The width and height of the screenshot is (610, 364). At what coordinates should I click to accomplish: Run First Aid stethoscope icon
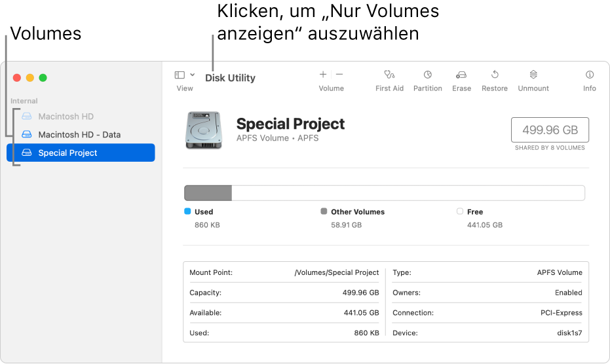[x=389, y=74]
